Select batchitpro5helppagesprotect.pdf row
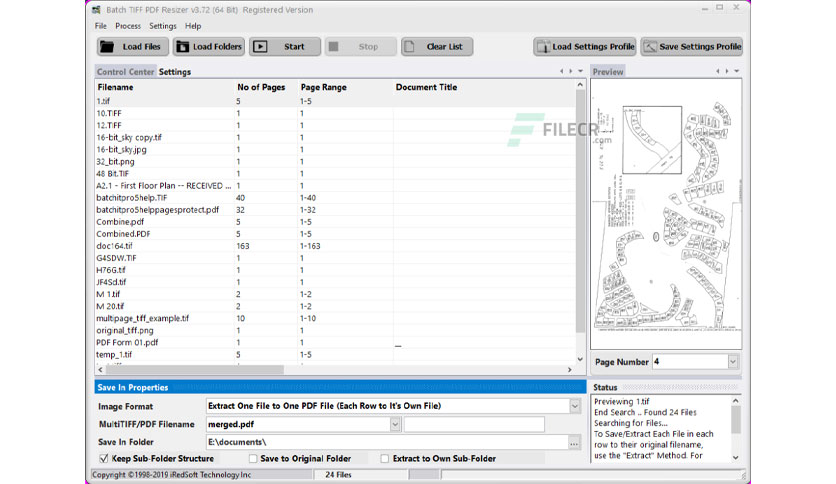Image resolution: width=836 pixels, height=484 pixels. pyautogui.click(x=335, y=209)
